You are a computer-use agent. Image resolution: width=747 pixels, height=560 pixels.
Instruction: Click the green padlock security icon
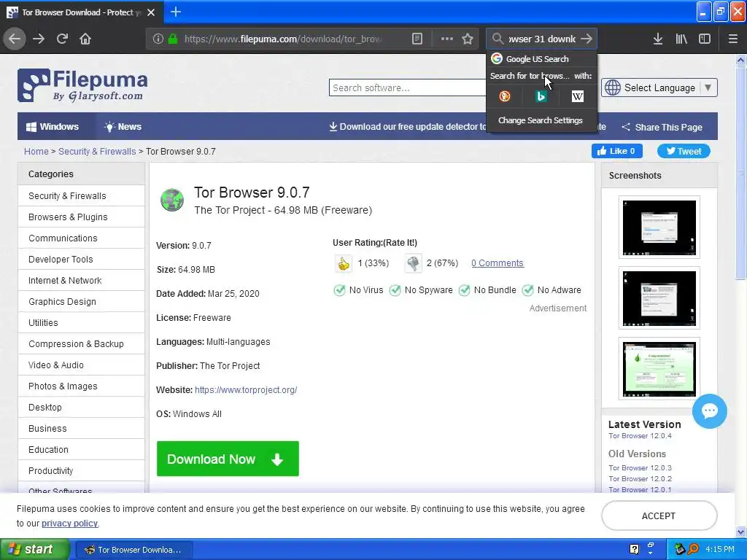coord(173,39)
